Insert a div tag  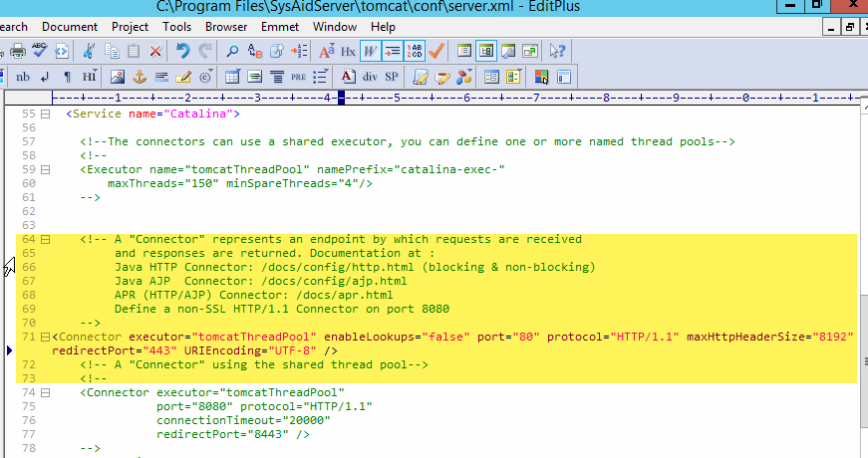pyautogui.click(x=370, y=77)
